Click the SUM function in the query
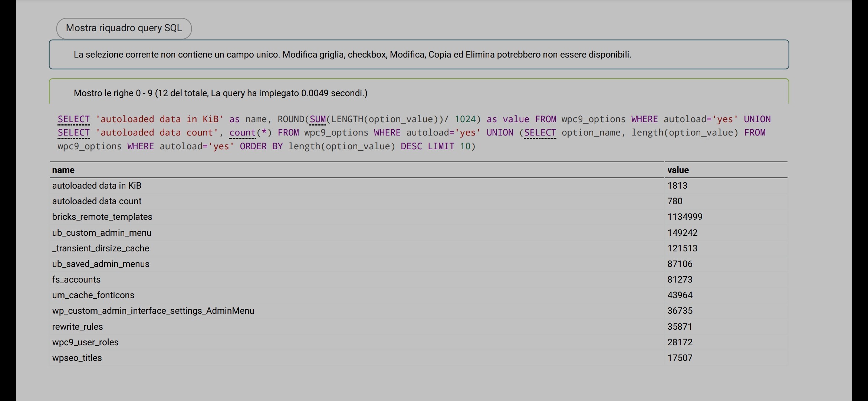 click(x=318, y=119)
